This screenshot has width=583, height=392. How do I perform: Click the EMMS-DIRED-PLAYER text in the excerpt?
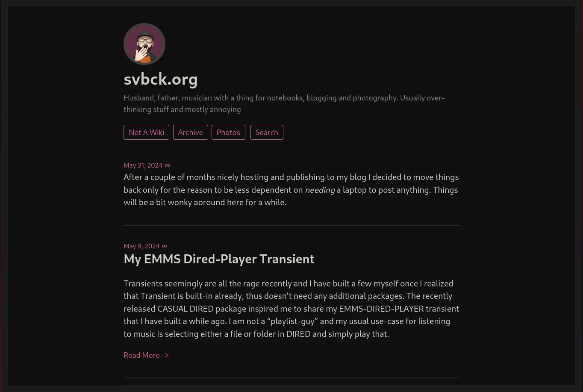pyautogui.click(x=381, y=309)
